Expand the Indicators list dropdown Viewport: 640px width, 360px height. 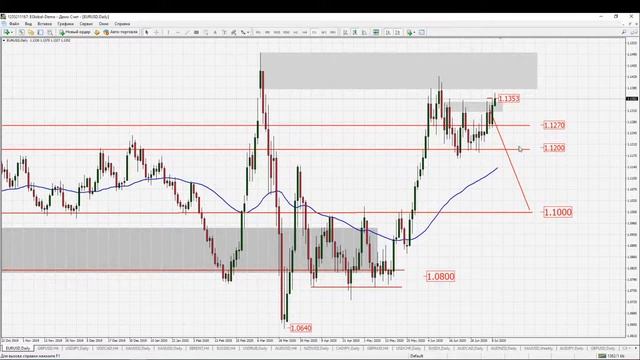click(414, 32)
